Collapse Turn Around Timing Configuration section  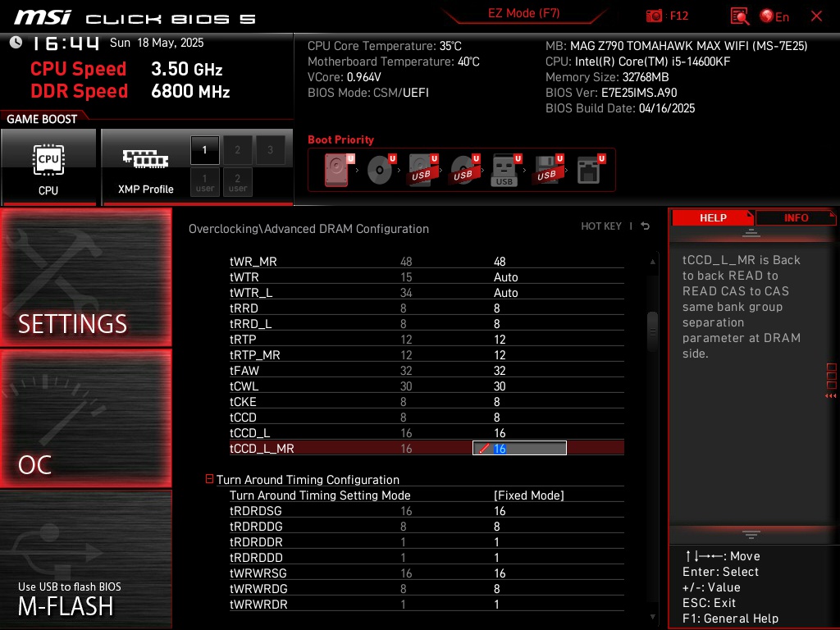(209, 479)
